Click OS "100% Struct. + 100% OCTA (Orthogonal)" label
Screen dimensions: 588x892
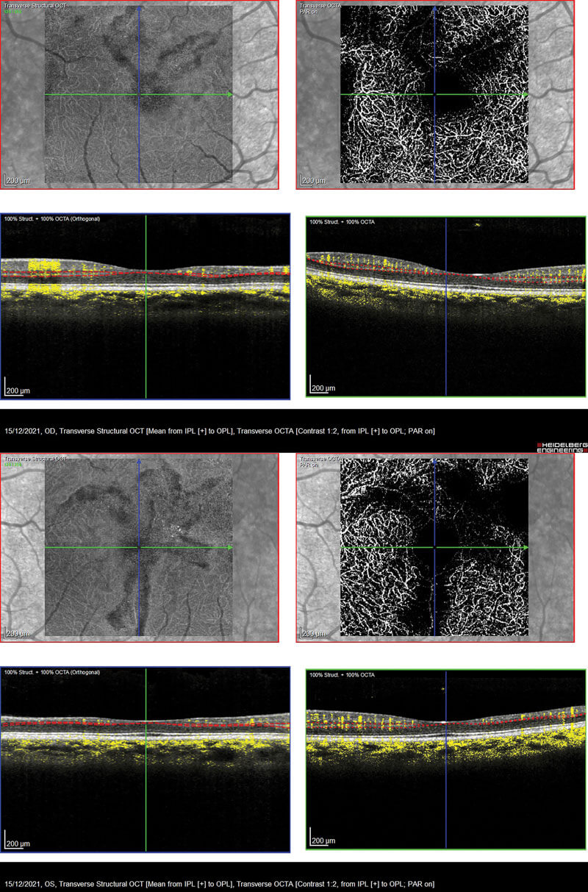(x=51, y=672)
